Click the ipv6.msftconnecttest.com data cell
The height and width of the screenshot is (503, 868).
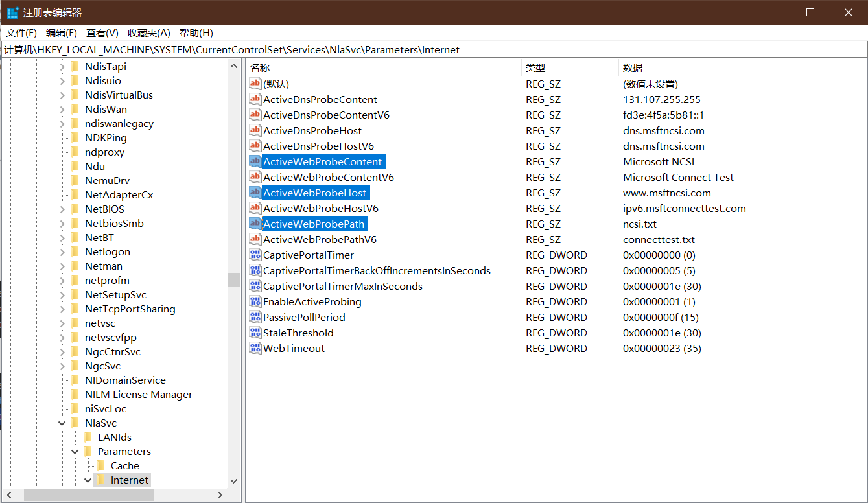click(x=685, y=208)
